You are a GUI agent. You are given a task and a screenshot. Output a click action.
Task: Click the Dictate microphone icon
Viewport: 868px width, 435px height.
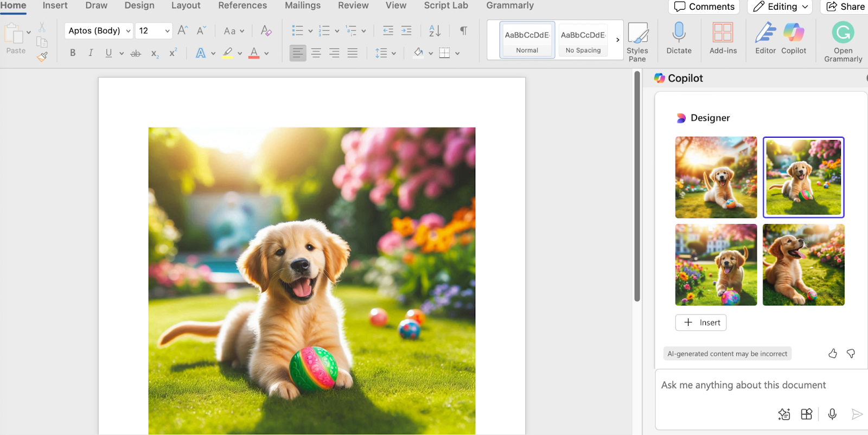point(679,33)
